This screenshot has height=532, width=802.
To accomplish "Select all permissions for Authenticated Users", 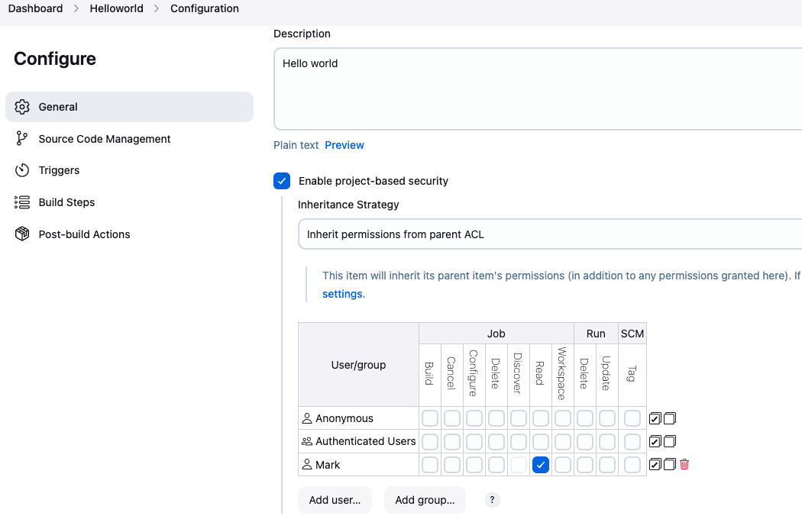I will click(x=655, y=441).
